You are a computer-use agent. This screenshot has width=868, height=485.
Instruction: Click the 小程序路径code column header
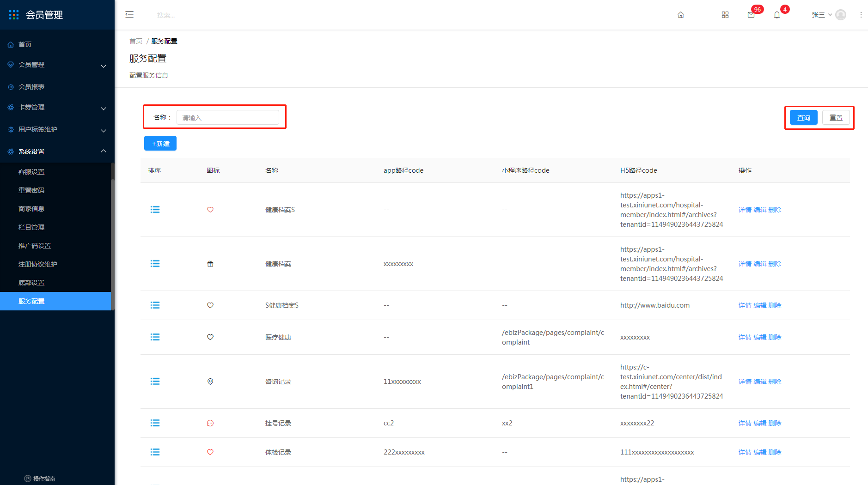coord(526,170)
